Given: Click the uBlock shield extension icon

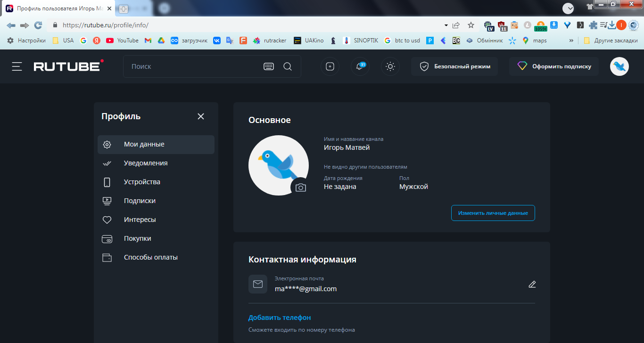Looking at the screenshot, I should coord(502,26).
